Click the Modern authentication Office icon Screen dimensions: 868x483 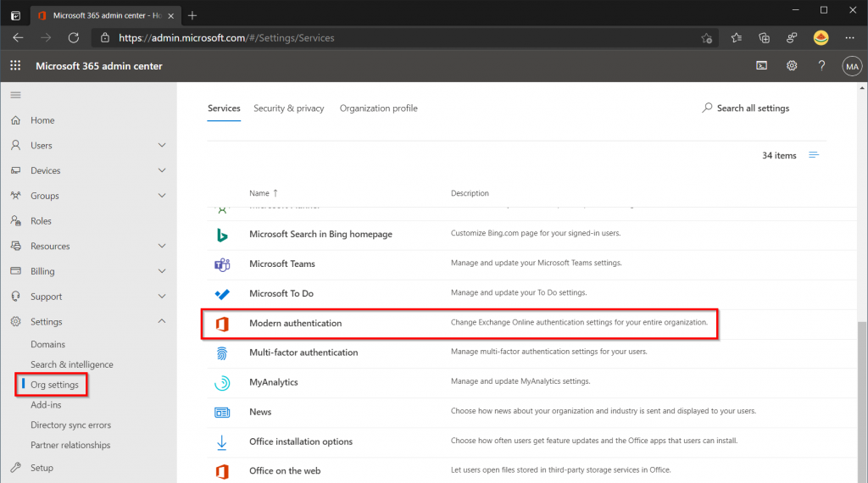point(222,324)
